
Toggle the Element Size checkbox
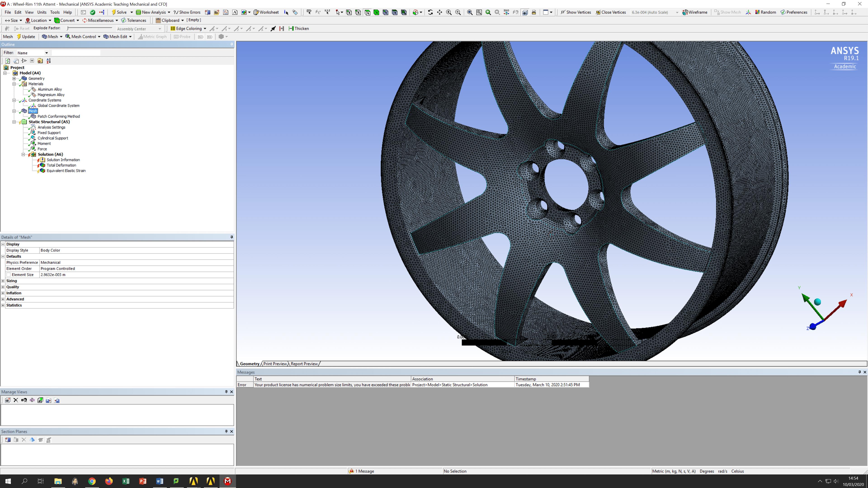pos(8,274)
